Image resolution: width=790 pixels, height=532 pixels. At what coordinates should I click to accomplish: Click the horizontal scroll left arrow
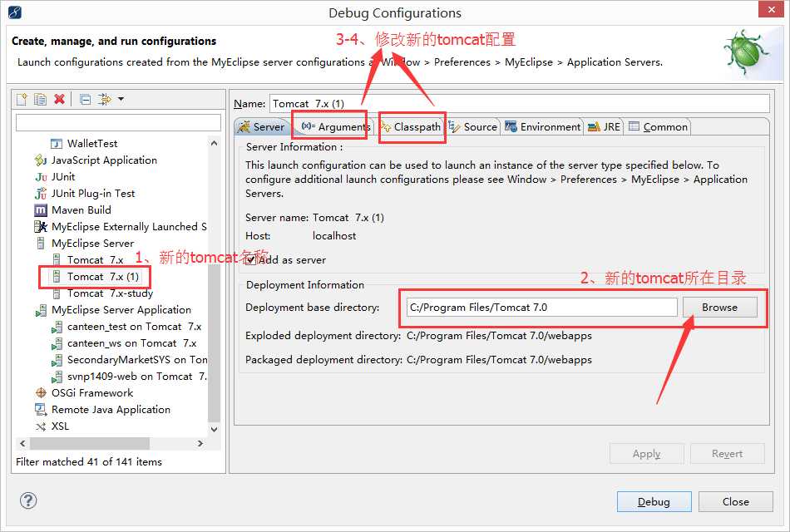(x=22, y=443)
